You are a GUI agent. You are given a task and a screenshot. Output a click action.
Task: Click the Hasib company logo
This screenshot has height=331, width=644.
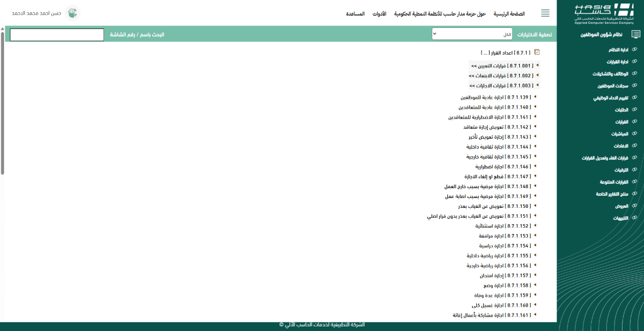click(x=600, y=13)
